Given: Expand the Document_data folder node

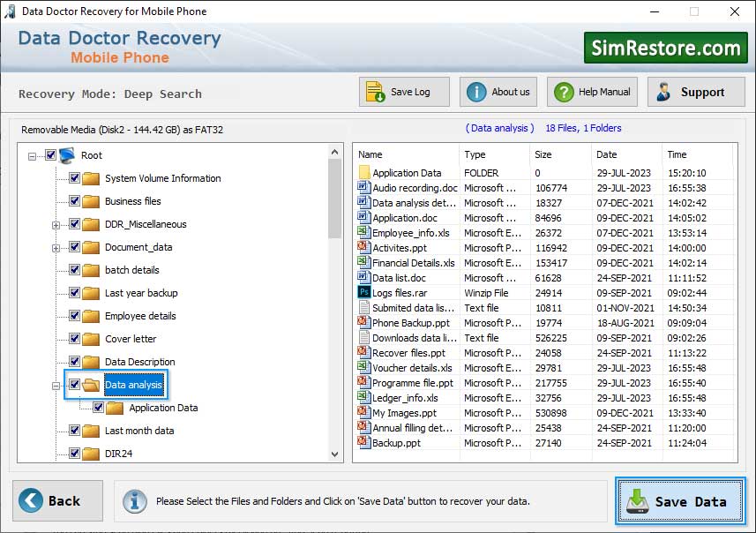Looking at the screenshot, I should [x=56, y=249].
